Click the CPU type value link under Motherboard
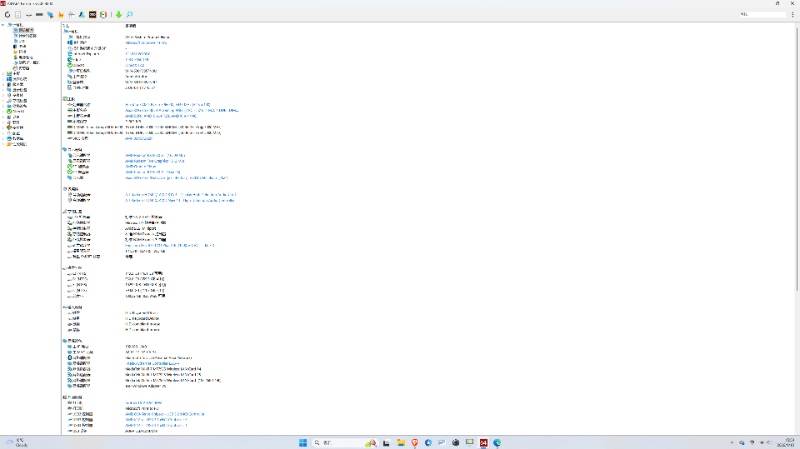 pyautogui.click(x=168, y=103)
